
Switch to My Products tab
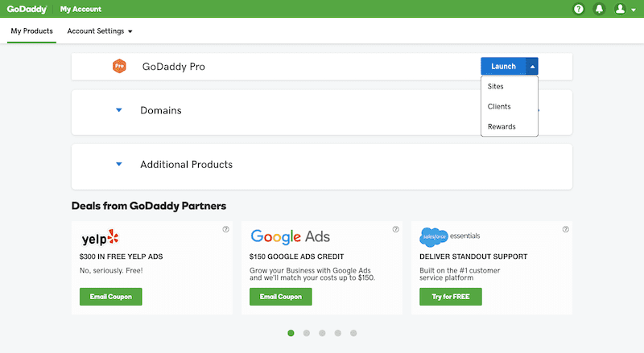tap(31, 31)
